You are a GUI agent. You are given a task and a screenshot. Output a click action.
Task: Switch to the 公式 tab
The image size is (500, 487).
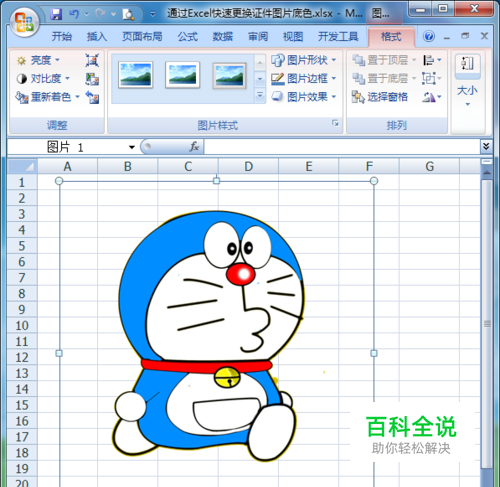click(187, 36)
